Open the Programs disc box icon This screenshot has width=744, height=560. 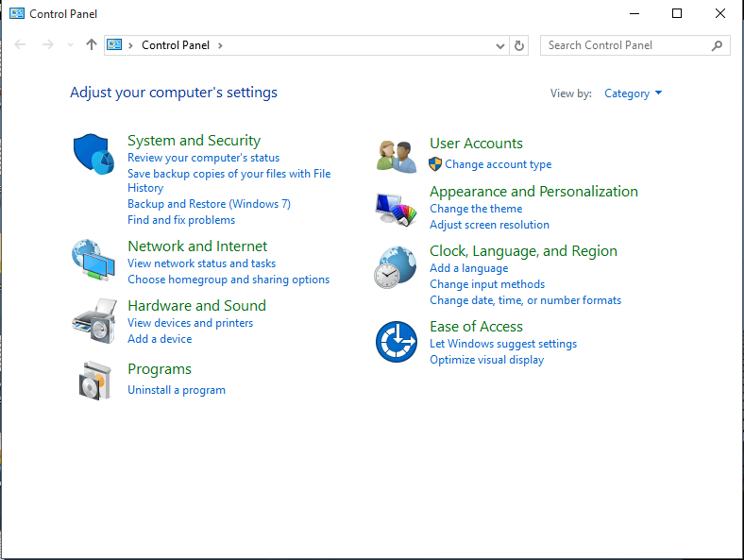coord(93,380)
